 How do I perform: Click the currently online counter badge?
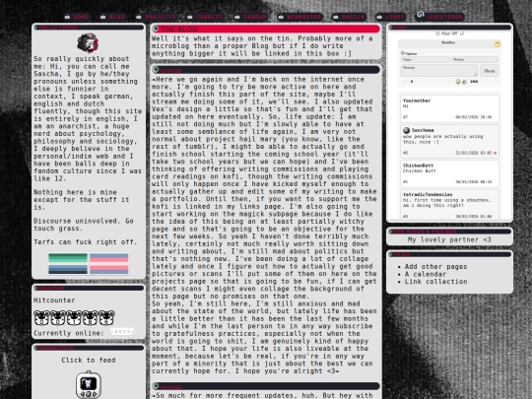(x=122, y=331)
